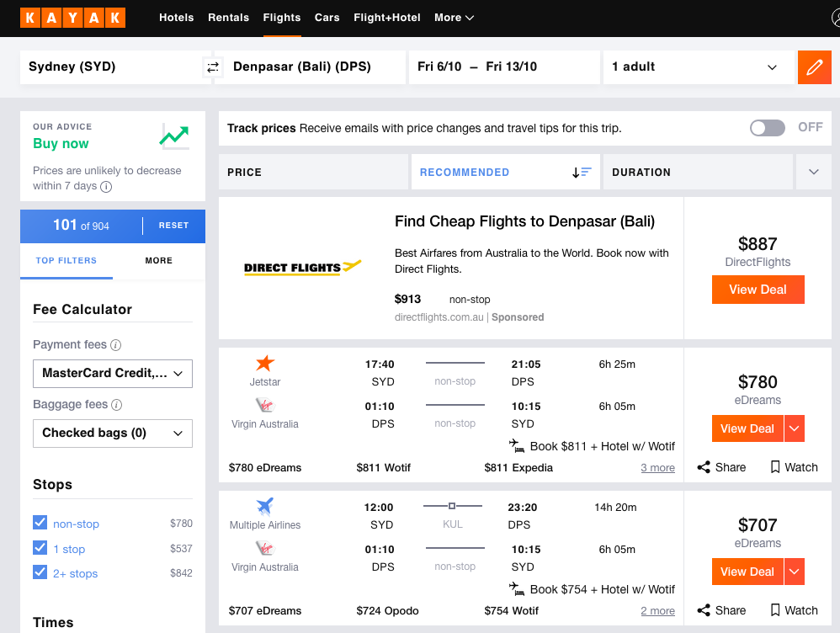Click the KAYAK logo
840x633 pixels.
(x=73, y=18)
